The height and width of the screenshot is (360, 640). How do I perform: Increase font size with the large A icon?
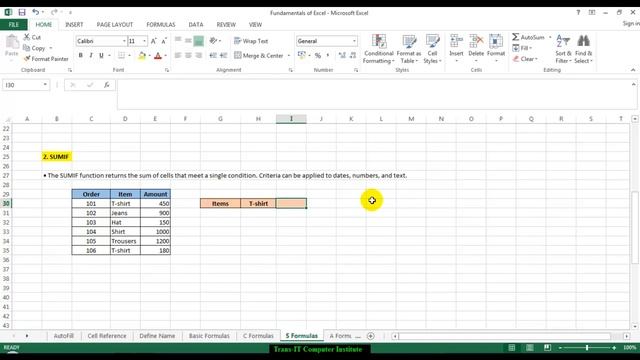tap(153, 41)
